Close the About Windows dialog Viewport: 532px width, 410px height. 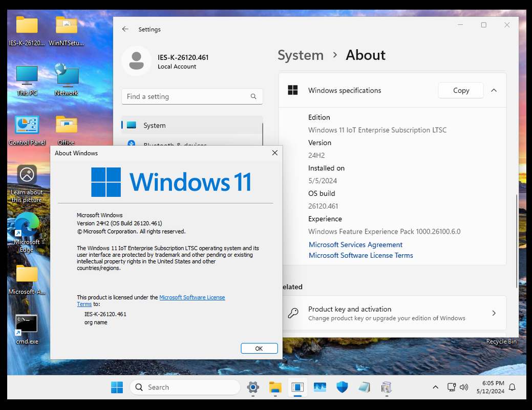pos(275,153)
